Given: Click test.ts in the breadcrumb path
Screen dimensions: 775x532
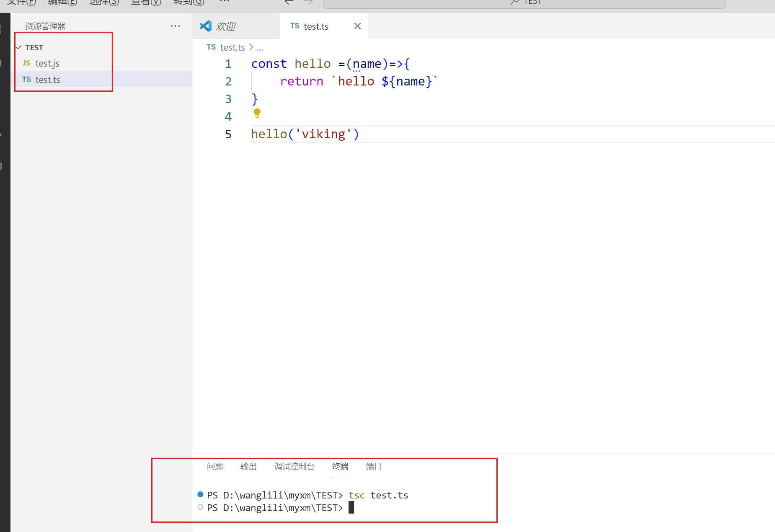Looking at the screenshot, I should [x=232, y=48].
